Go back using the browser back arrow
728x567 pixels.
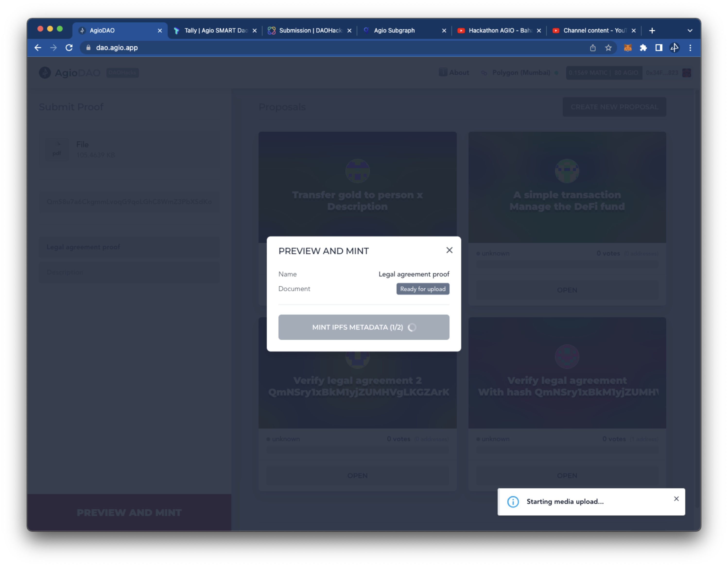pos(38,48)
